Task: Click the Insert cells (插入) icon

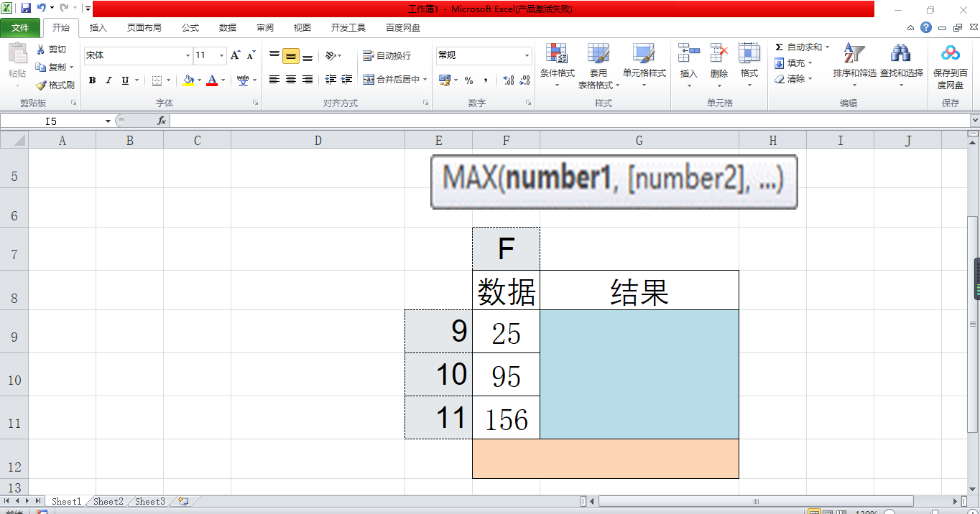Action: pos(689,54)
